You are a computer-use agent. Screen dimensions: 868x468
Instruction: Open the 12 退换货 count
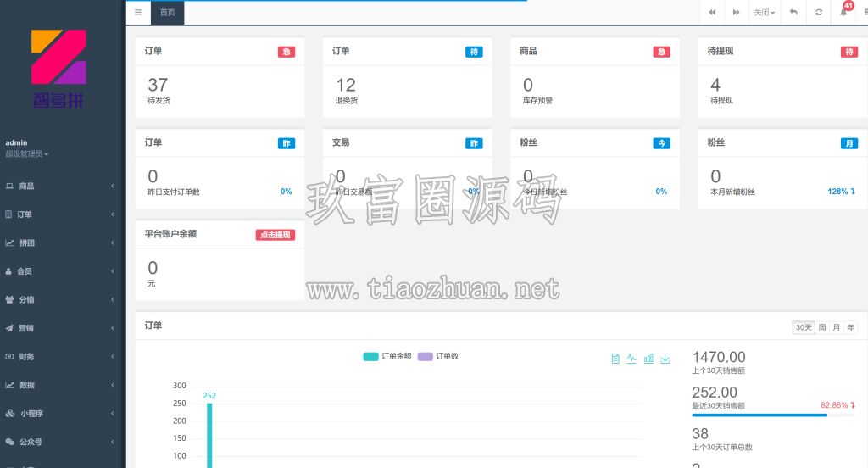pos(346,86)
